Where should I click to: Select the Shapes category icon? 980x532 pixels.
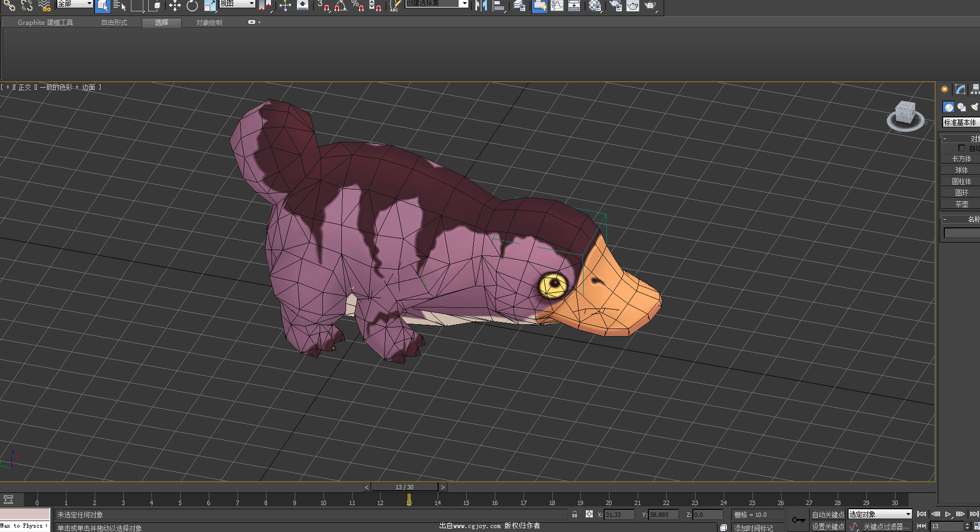962,107
